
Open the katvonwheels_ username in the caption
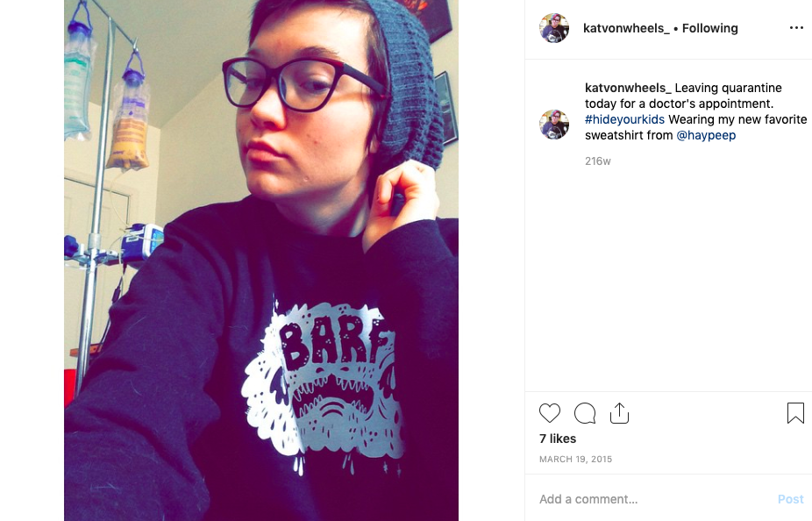coord(628,88)
